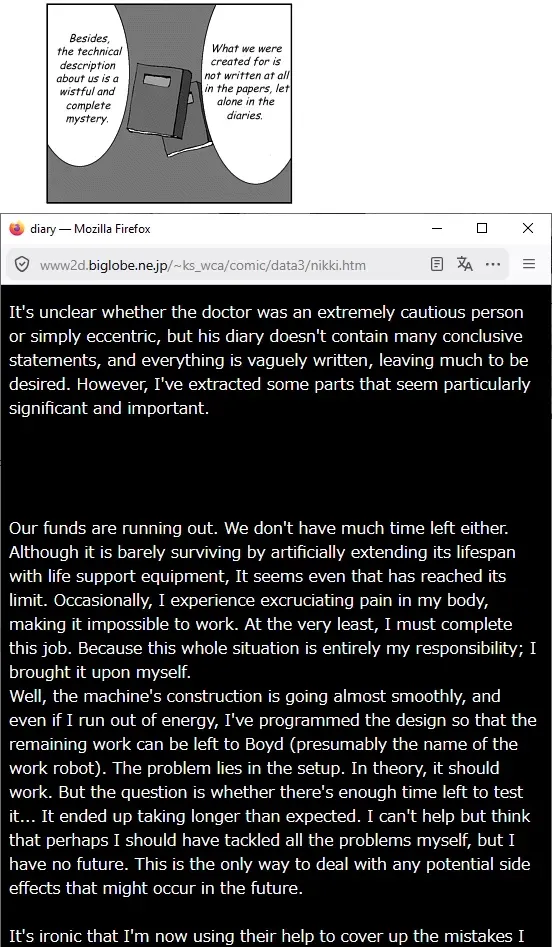Open the three-dot page actions menu
Image resolution: width=552 pixels, height=947 pixels.
(x=493, y=264)
